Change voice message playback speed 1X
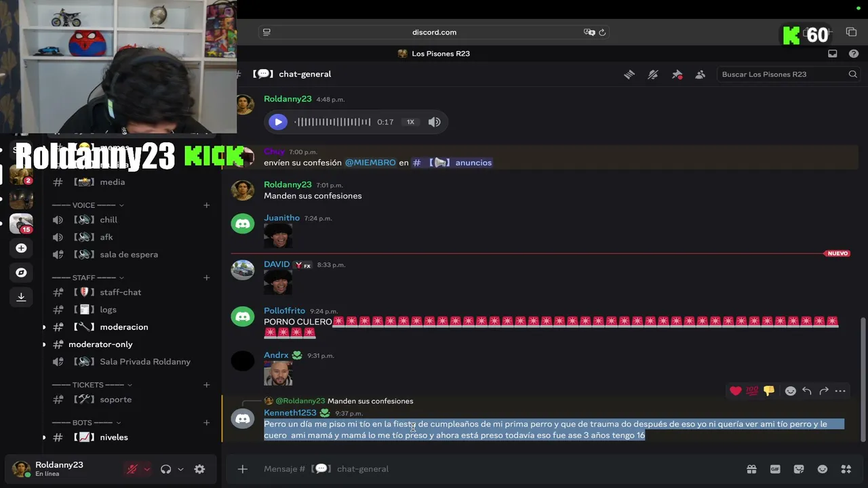 [x=410, y=122]
